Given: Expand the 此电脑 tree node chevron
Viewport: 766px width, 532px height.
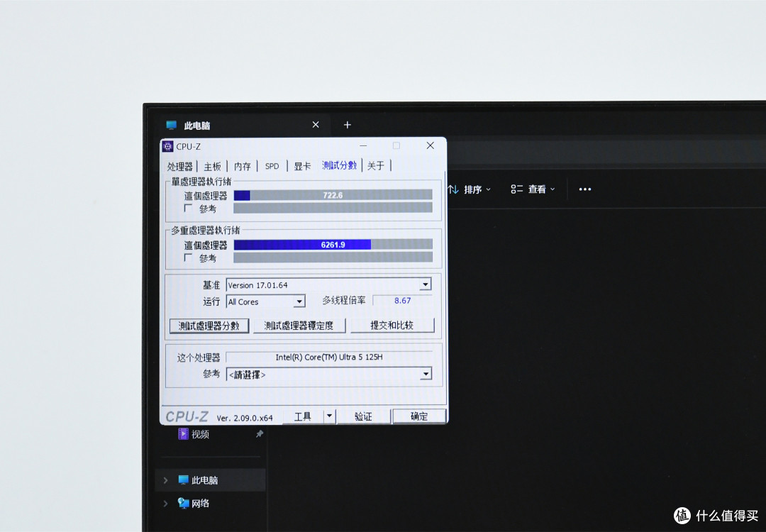Looking at the screenshot, I should pos(165,480).
